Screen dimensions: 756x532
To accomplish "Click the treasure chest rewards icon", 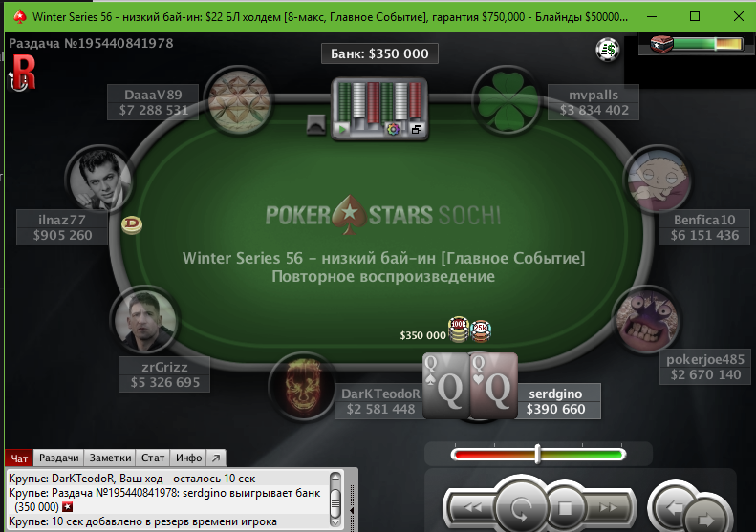I will click(x=661, y=44).
